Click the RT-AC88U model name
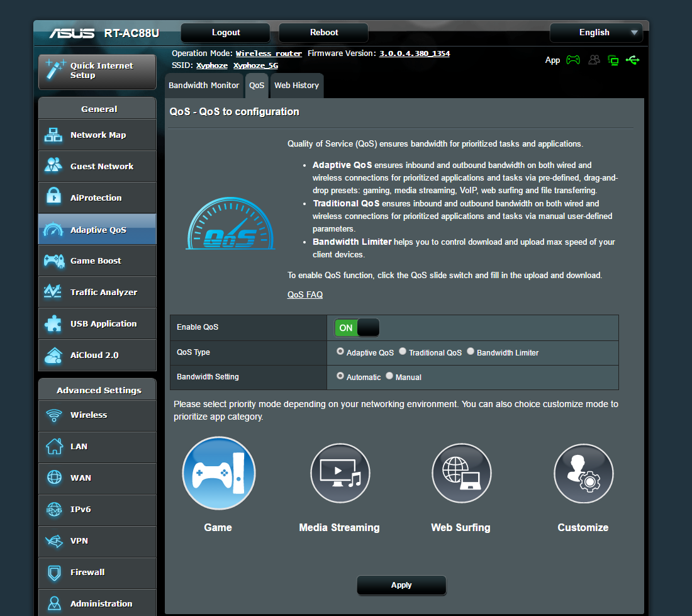This screenshot has width=692, height=616. (131, 33)
